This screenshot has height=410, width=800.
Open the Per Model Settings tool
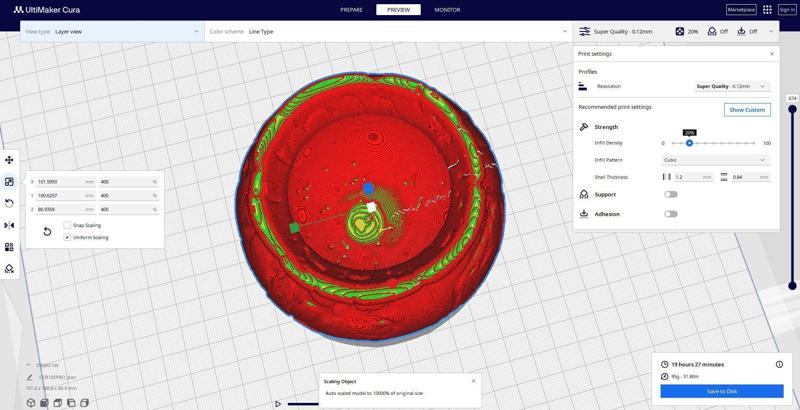point(9,247)
